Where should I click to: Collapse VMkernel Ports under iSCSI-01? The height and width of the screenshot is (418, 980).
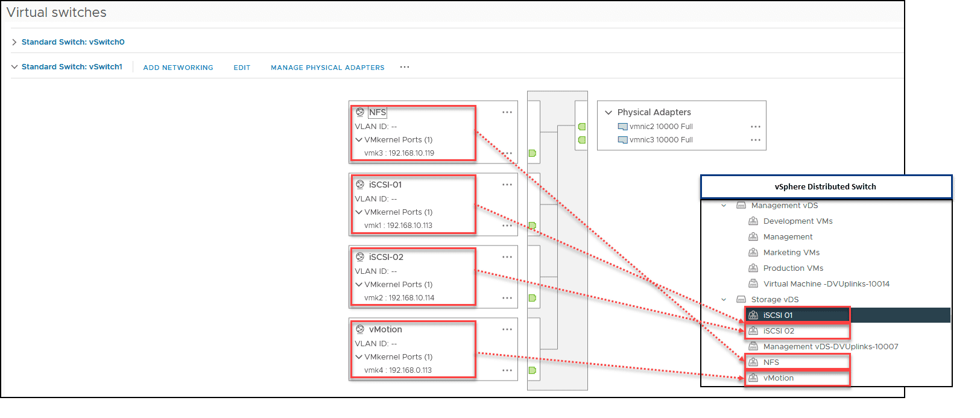point(359,212)
